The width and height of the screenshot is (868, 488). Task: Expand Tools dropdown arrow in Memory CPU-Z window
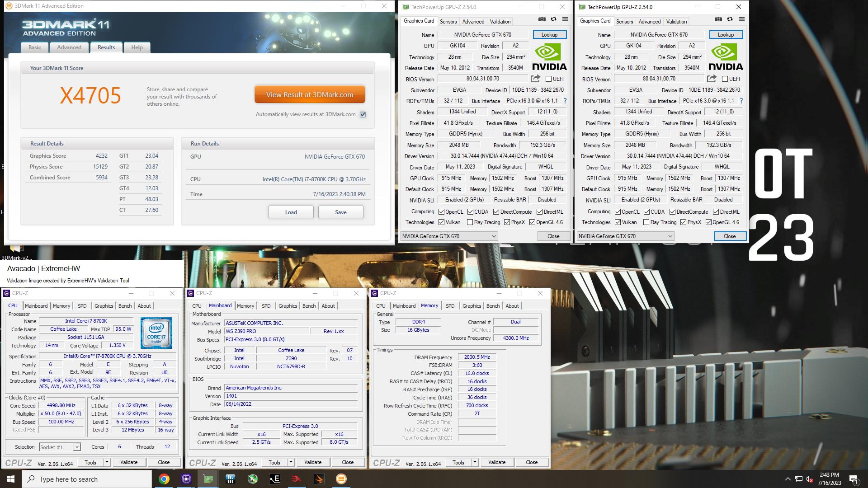475,462
